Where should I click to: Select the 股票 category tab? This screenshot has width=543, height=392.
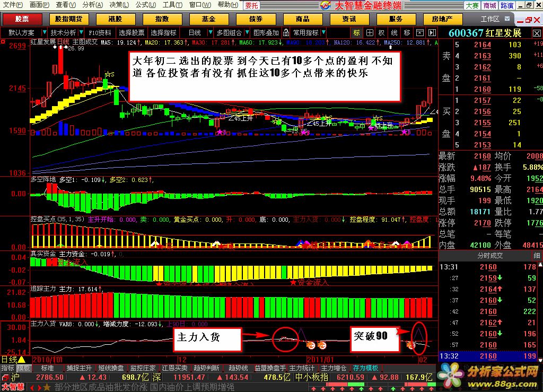22,19
